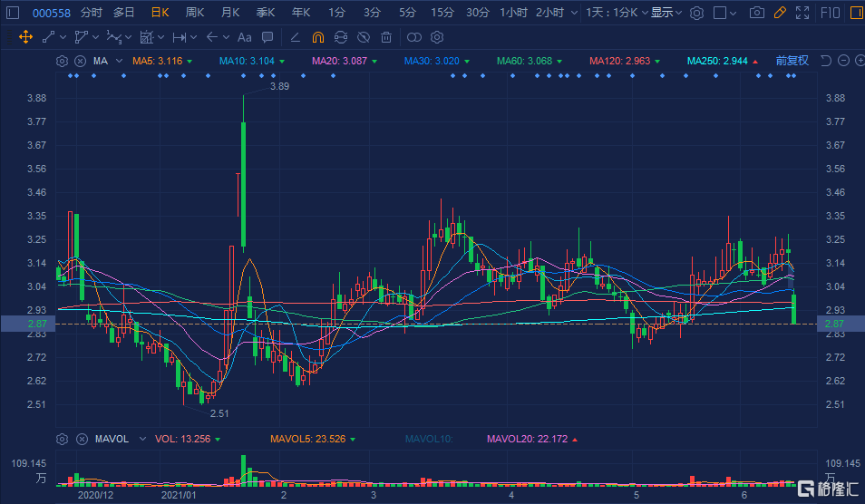Open the 1天:1分K dropdown
865x504 pixels.
click(617, 12)
